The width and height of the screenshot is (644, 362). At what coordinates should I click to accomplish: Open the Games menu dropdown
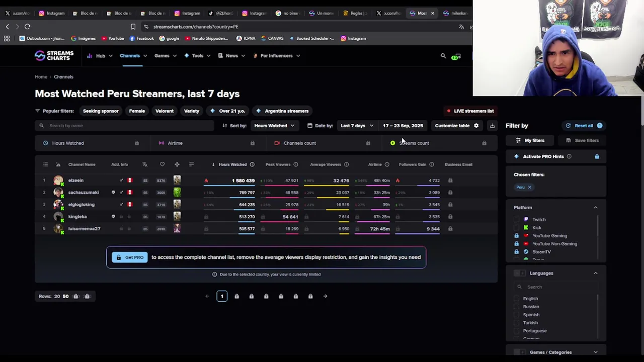click(166, 56)
